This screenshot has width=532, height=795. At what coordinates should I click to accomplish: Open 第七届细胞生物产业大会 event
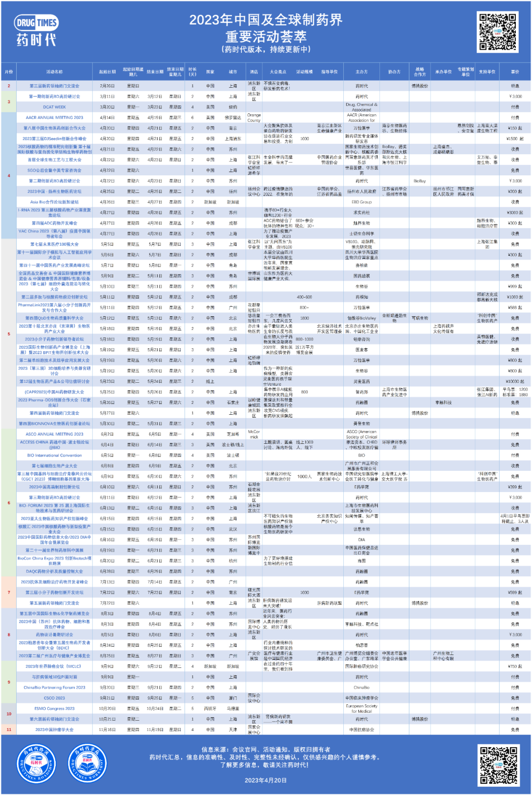pyautogui.click(x=54, y=466)
